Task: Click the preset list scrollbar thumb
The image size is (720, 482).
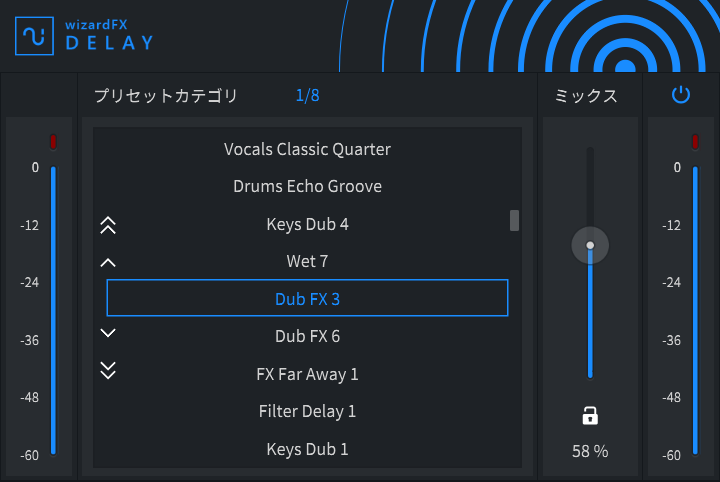Action: click(x=514, y=220)
